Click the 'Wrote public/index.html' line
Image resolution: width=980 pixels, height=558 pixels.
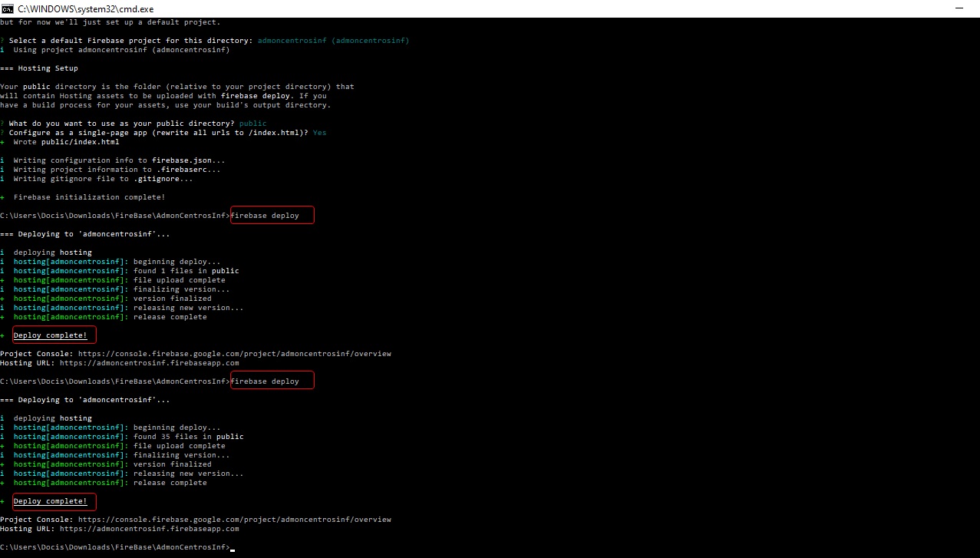66,142
